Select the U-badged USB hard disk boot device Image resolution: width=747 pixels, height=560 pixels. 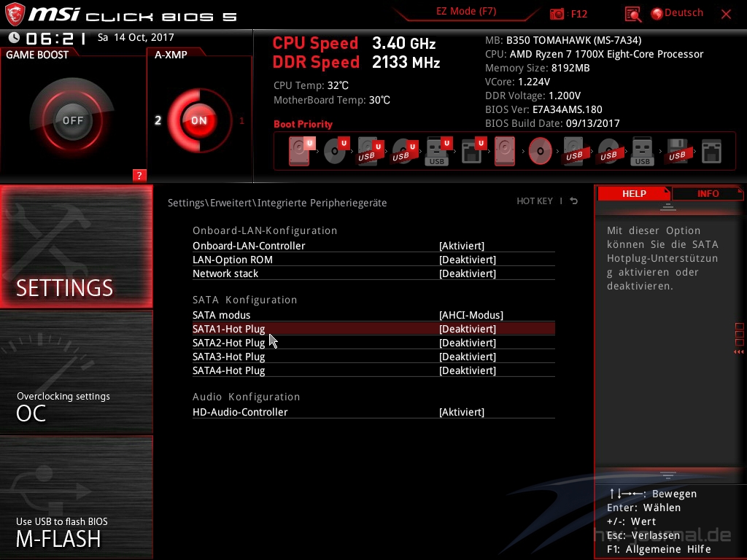370,151
